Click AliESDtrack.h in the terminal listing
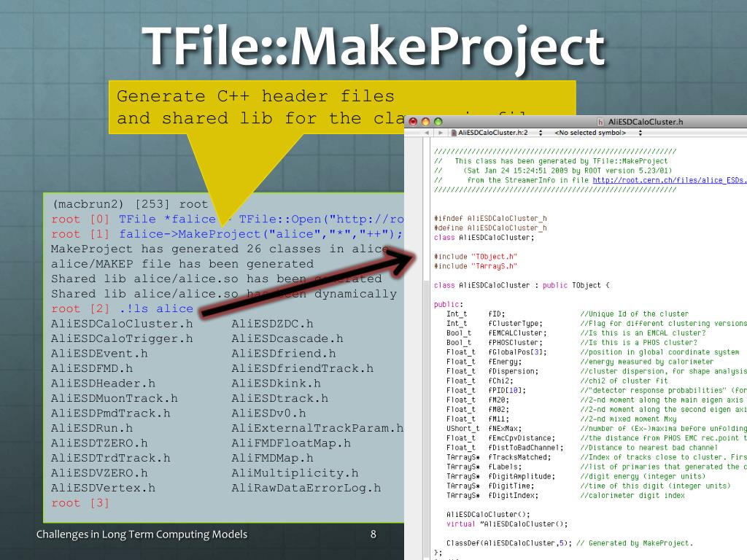This screenshot has height=560, width=747. [x=279, y=399]
